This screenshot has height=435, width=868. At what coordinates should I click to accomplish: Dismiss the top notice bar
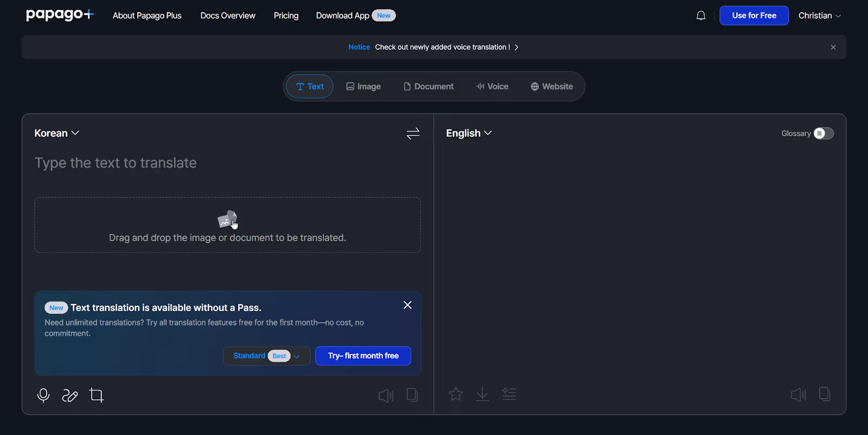coord(833,47)
